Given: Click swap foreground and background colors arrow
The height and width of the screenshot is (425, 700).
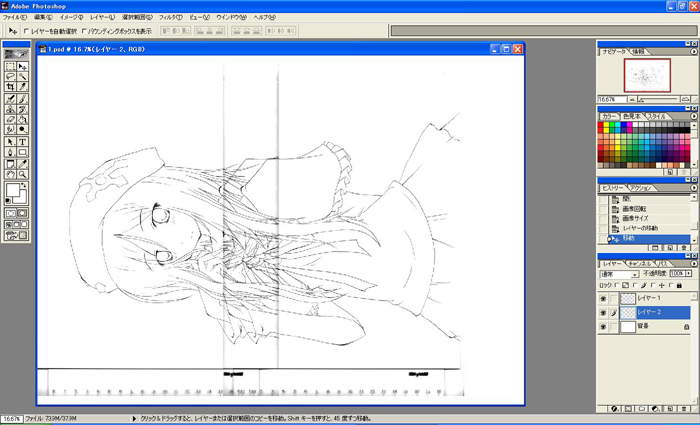Looking at the screenshot, I should pos(24,184).
